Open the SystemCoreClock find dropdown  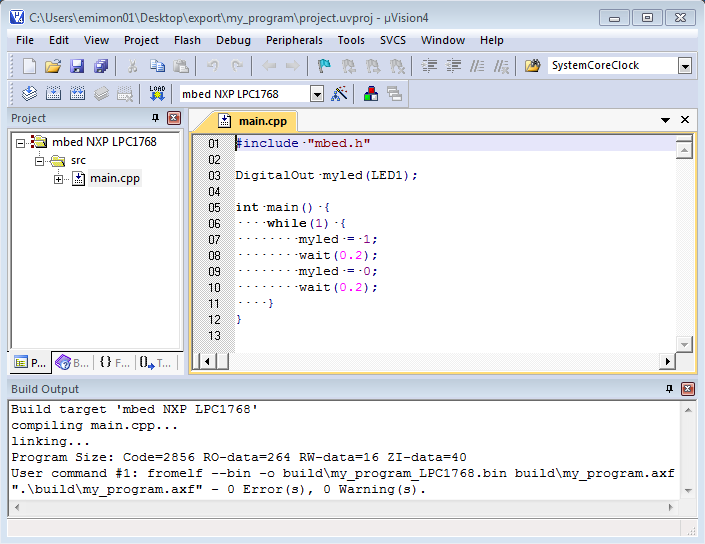[x=685, y=66]
